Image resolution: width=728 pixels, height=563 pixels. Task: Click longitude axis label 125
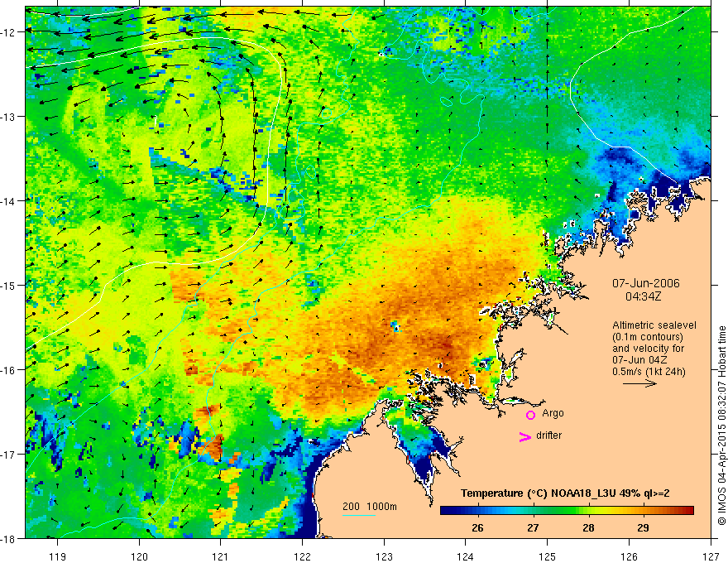point(548,556)
